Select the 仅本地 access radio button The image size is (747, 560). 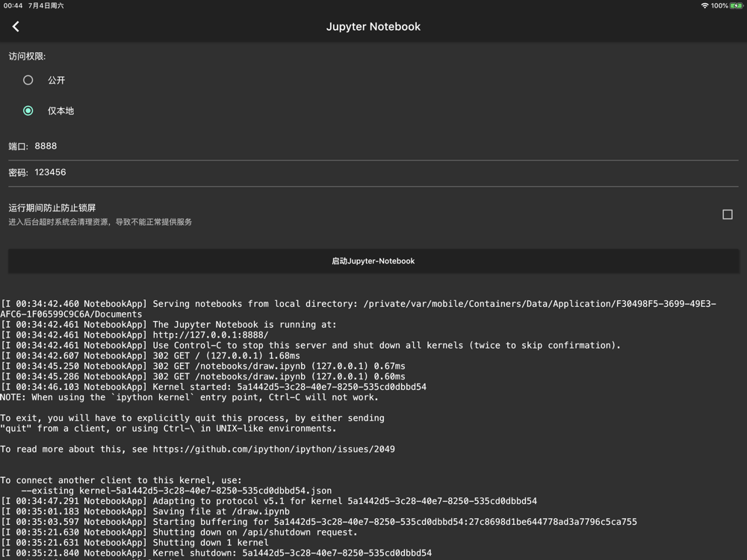[28, 111]
